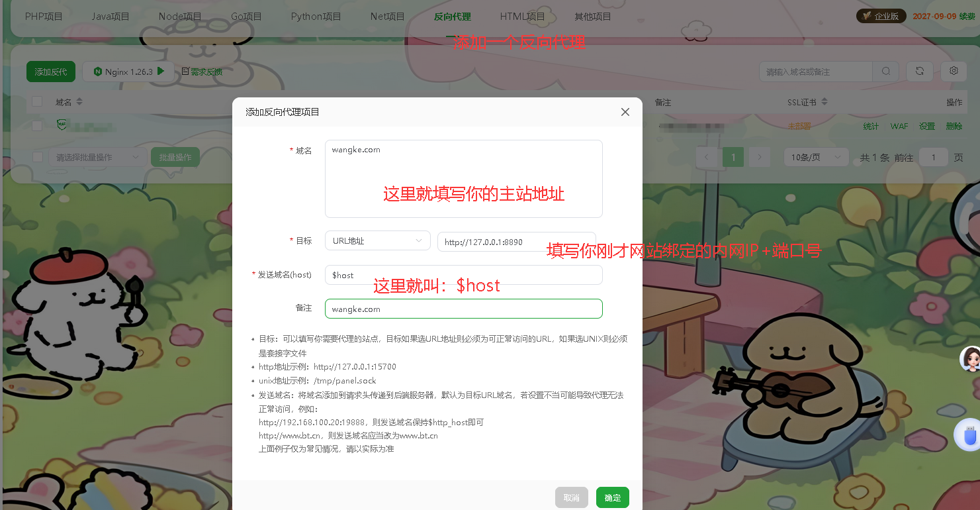Go to the previous page arrow
Image resolution: width=980 pixels, height=510 pixels.
point(707,157)
